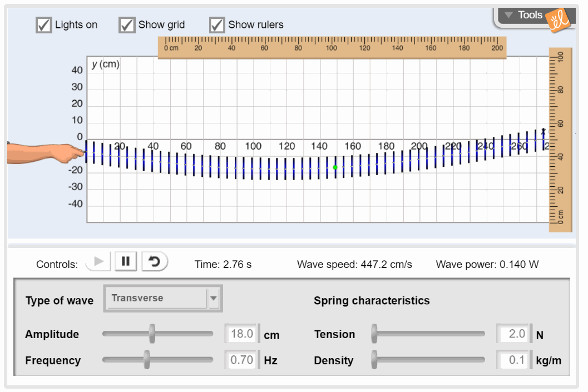Pause the wave simulation

tap(126, 261)
